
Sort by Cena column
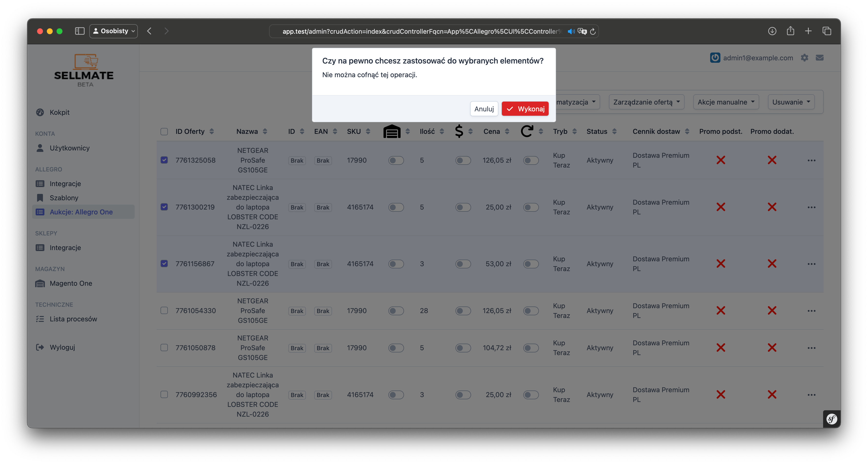tap(496, 132)
